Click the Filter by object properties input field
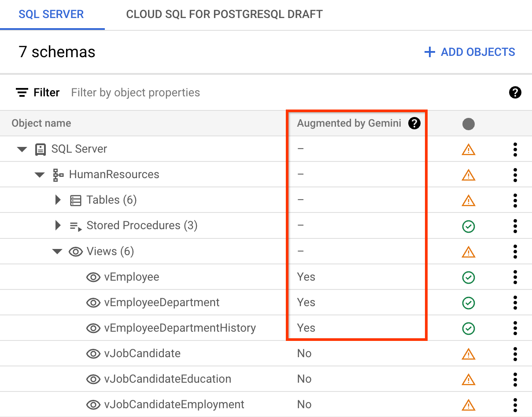The image size is (532, 417). pyautogui.click(x=135, y=92)
